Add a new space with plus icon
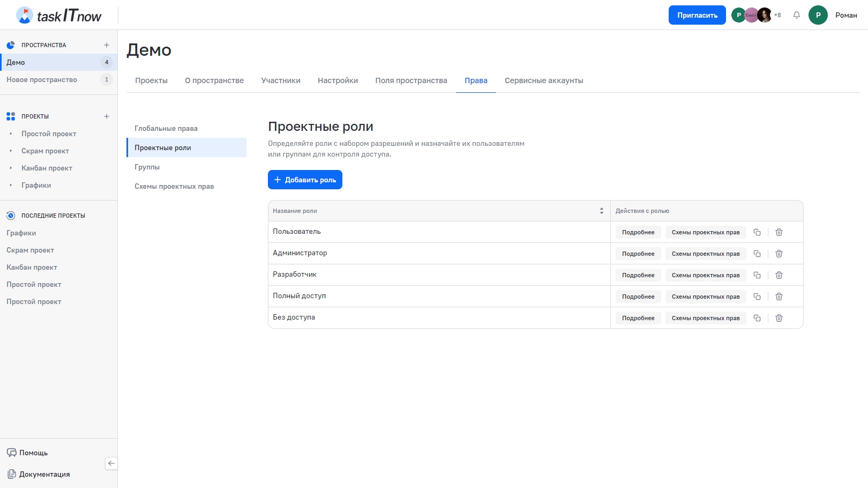Image resolution: width=868 pixels, height=488 pixels. (107, 45)
